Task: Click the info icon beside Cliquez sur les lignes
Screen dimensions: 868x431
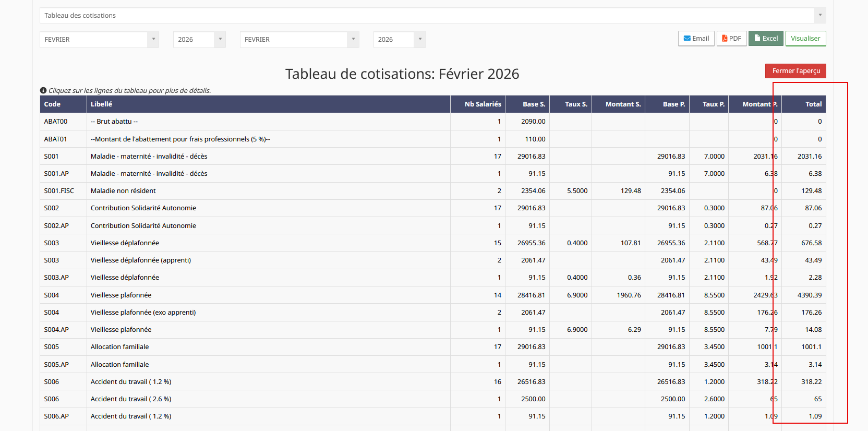Action: pyautogui.click(x=43, y=90)
